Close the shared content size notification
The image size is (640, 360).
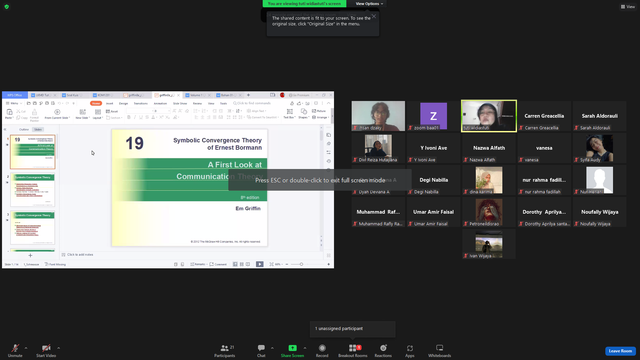pyautogui.click(x=374, y=16)
